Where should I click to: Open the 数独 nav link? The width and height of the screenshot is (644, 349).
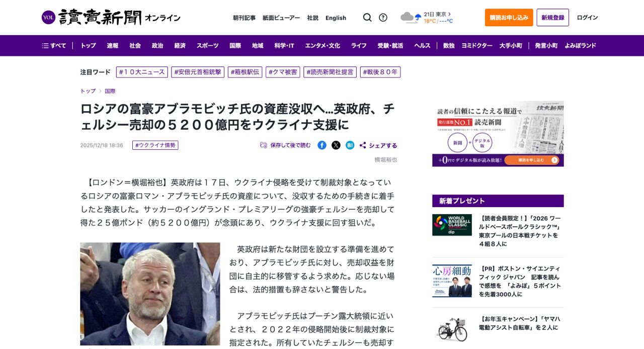pyautogui.click(x=449, y=46)
